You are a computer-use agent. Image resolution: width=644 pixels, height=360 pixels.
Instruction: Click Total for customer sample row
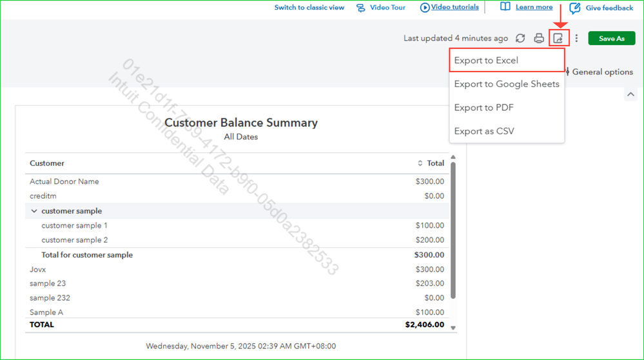[x=237, y=255]
